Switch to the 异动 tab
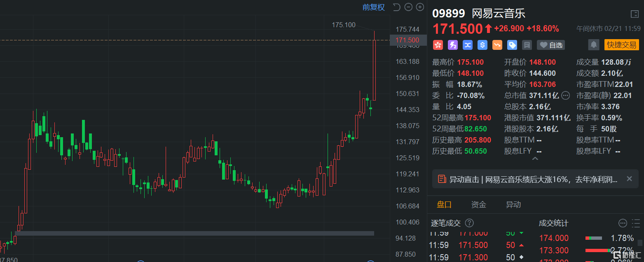 (x=513, y=204)
